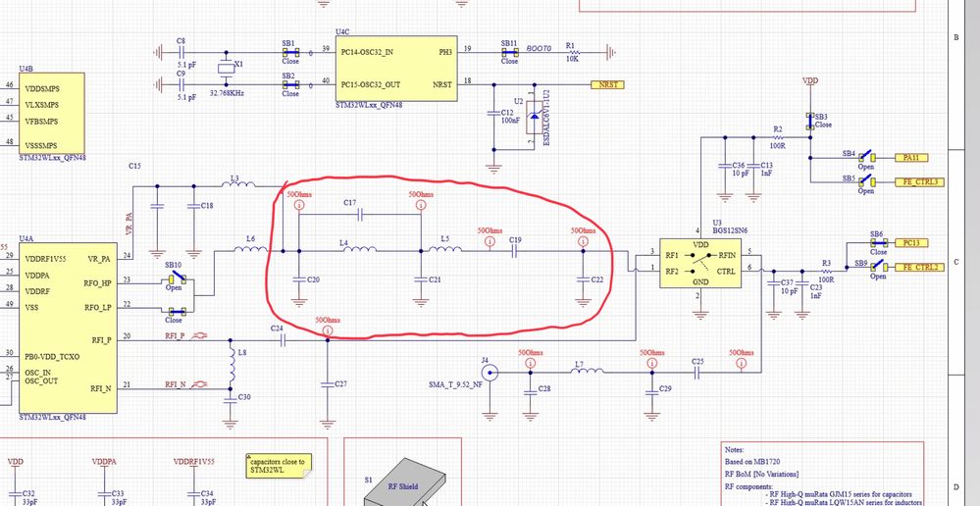Click the RFI_P net label
The width and height of the screenshot is (980, 506).
pos(175,336)
